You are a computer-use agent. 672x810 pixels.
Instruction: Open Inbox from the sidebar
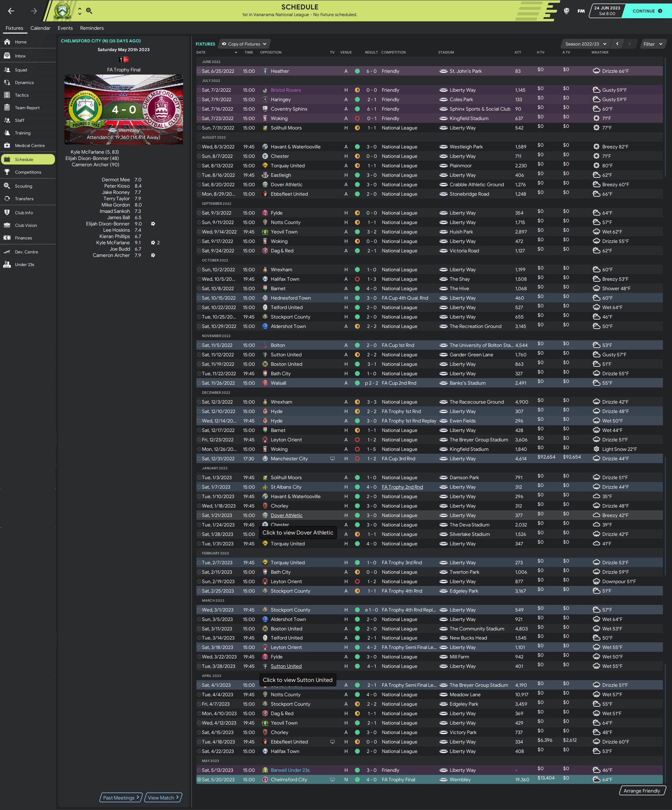[x=28, y=56]
